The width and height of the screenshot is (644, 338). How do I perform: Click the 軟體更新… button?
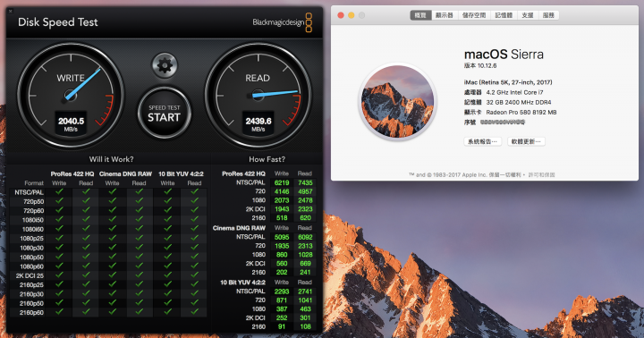pyautogui.click(x=526, y=141)
